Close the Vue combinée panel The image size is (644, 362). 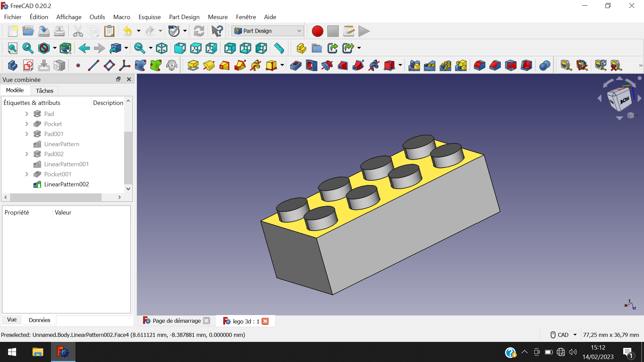point(129,79)
